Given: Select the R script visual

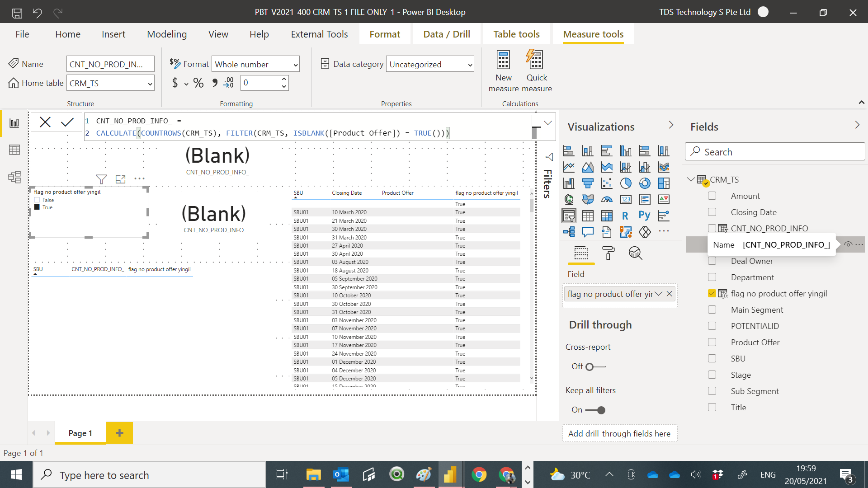Looking at the screenshot, I should pos(626,216).
